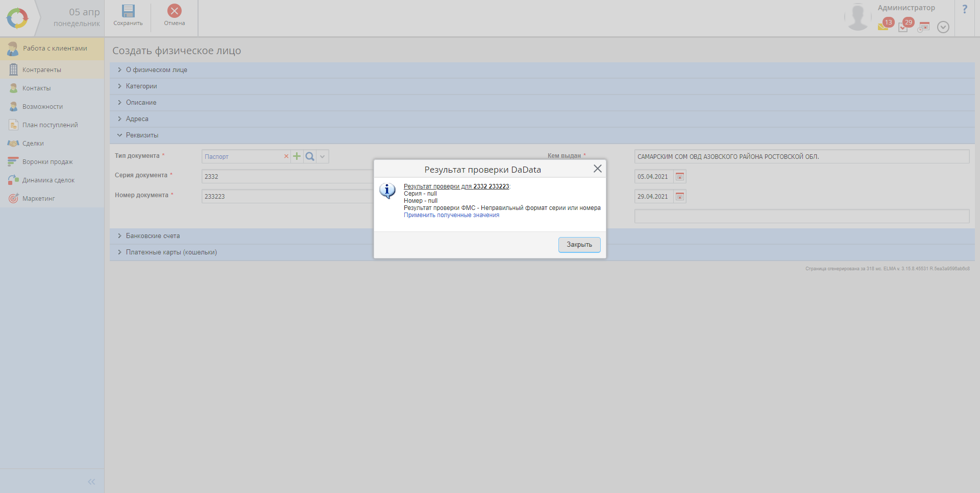Clear Паспорт with the red X icon
The image size is (980, 493).
point(286,156)
